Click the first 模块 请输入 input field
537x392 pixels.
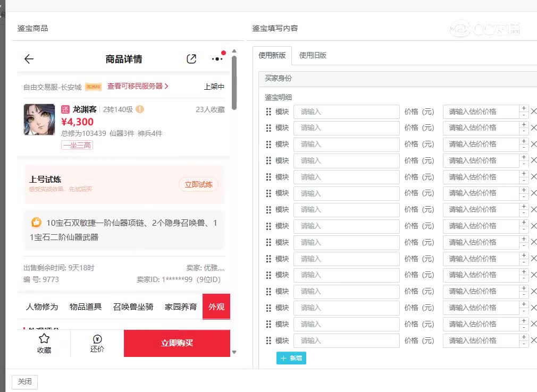tap(346, 112)
